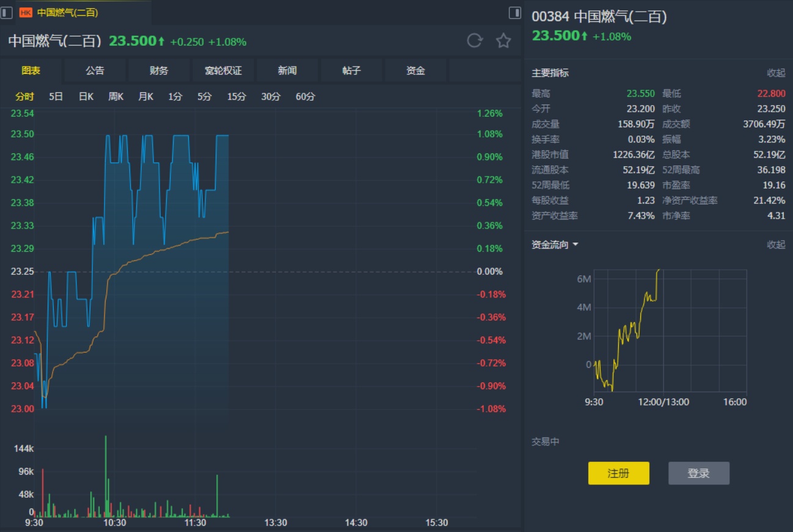The height and width of the screenshot is (532, 793).
Task: Switch chart to 5日 view
Action: coord(56,97)
